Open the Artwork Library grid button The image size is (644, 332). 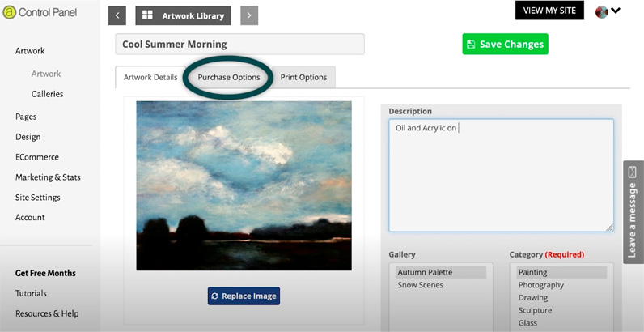coord(184,15)
